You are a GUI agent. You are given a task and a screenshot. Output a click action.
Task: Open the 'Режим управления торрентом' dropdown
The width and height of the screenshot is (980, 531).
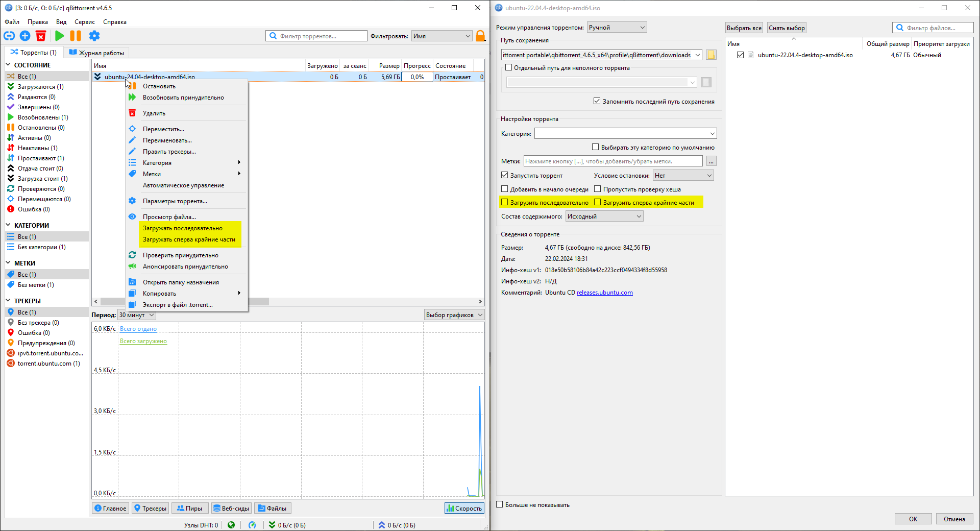coord(617,28)
